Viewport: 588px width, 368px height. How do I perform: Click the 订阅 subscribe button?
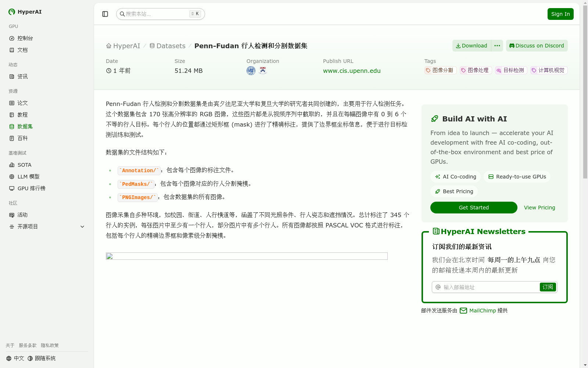click(x=548, y=287)
